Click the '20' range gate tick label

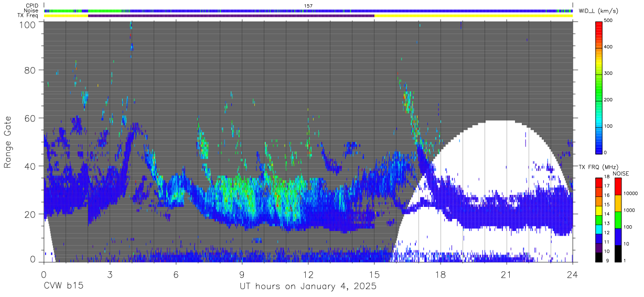point(31,214)
